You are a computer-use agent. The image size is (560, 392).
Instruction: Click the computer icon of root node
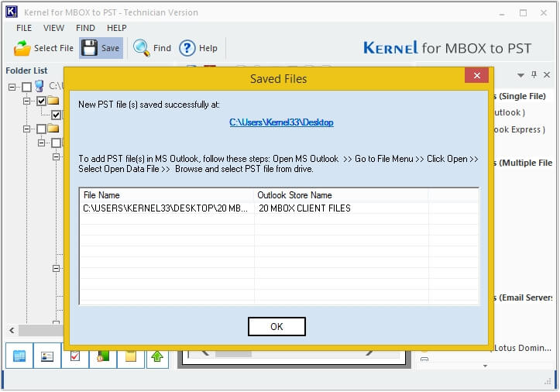point(40,86)
